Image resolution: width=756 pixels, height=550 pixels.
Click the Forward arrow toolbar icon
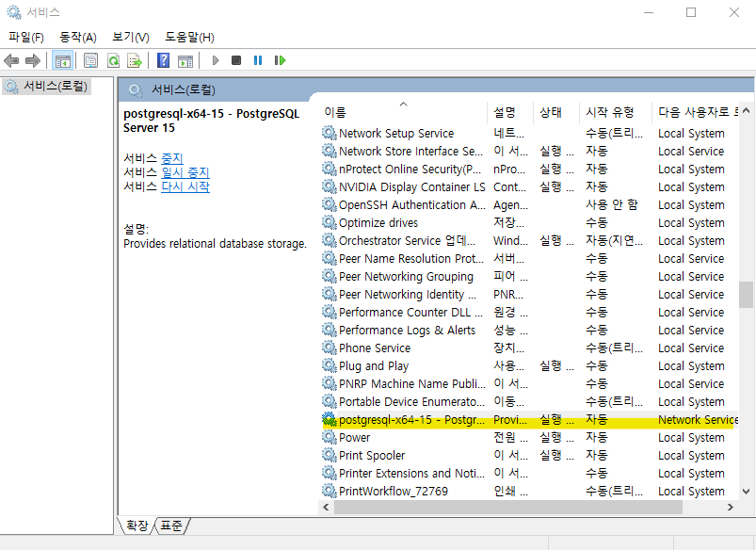pyautogui.click(x=33, y=61)
